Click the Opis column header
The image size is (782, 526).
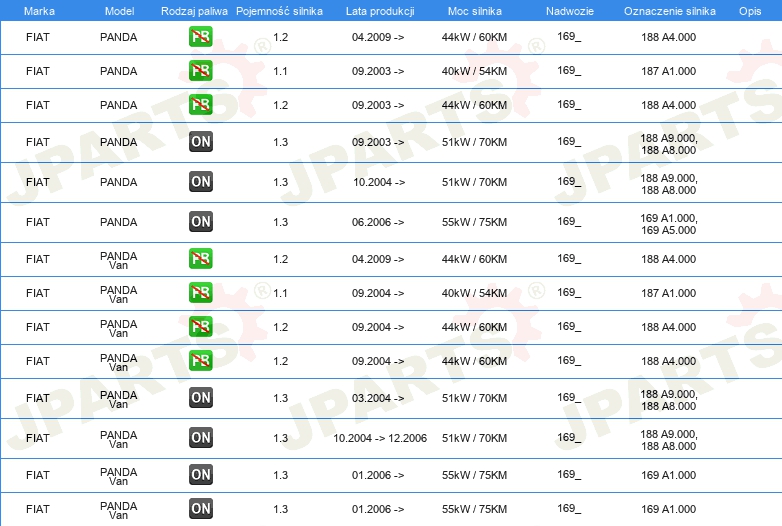click(x=750, y=11)
